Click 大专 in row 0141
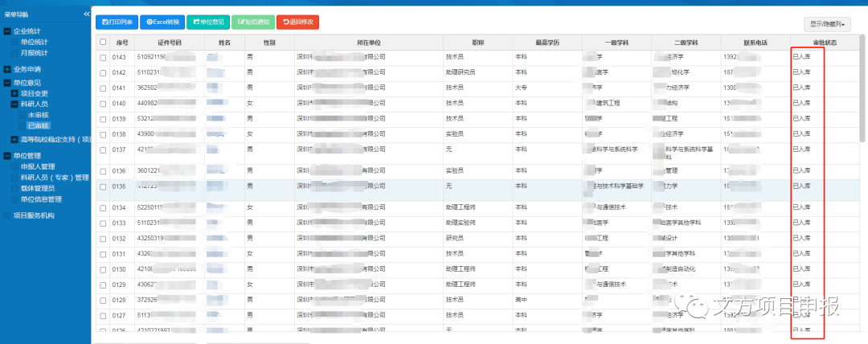The height and width of the screenshot is (344, 868). click(521, 88)
